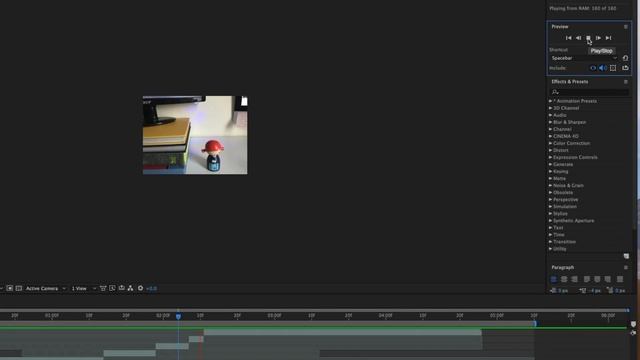640x360 pixels.
Task: Open 1 View layout dropdown
Action: coord(84,289)
